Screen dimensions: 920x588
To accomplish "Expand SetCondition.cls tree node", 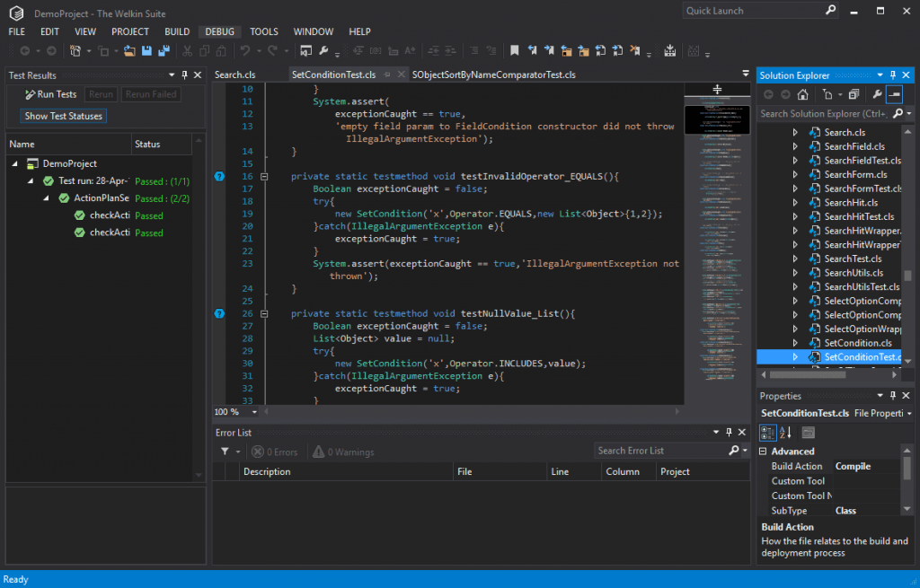I will pyautogui.click(x=795, y=343).
